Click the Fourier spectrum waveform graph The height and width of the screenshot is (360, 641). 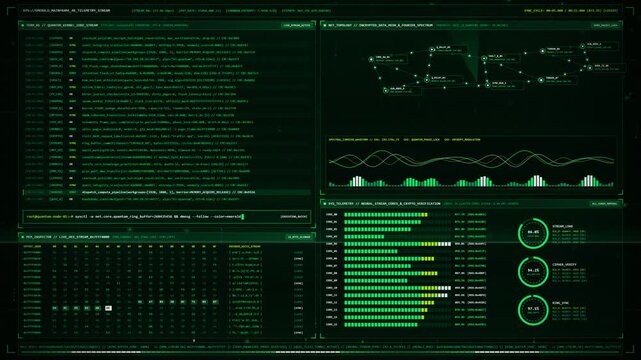[x=471, y=159]
